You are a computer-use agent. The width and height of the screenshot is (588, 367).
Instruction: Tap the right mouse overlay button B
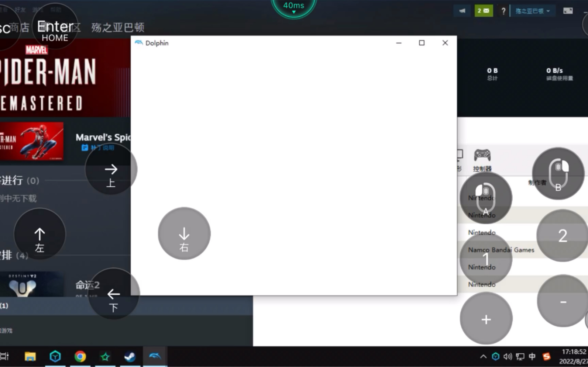[x=558, y=174]
